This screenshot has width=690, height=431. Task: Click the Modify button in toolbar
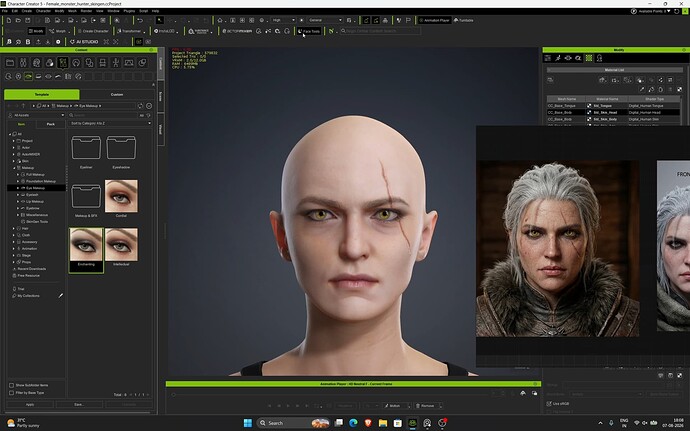tap(36, 31)
